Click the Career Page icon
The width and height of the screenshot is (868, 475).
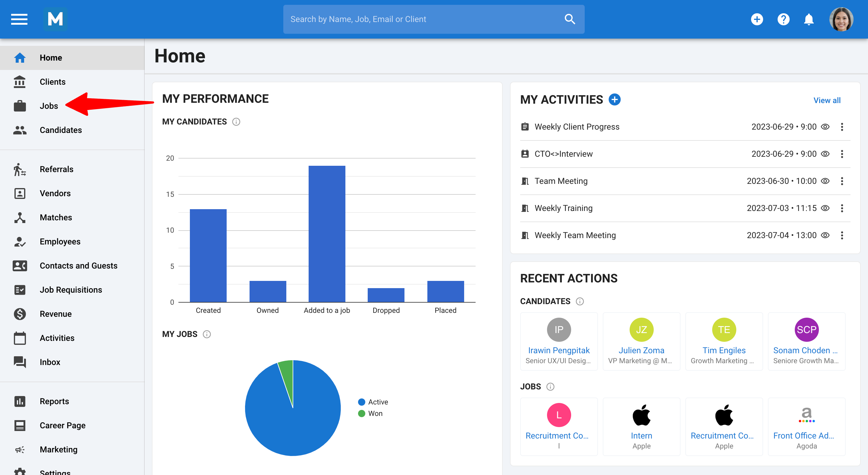(x=20, y=426)
